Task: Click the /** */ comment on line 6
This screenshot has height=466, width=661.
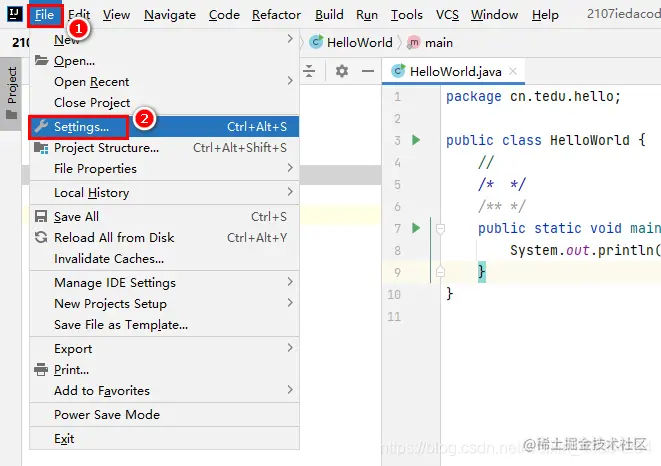Action: 502,206
